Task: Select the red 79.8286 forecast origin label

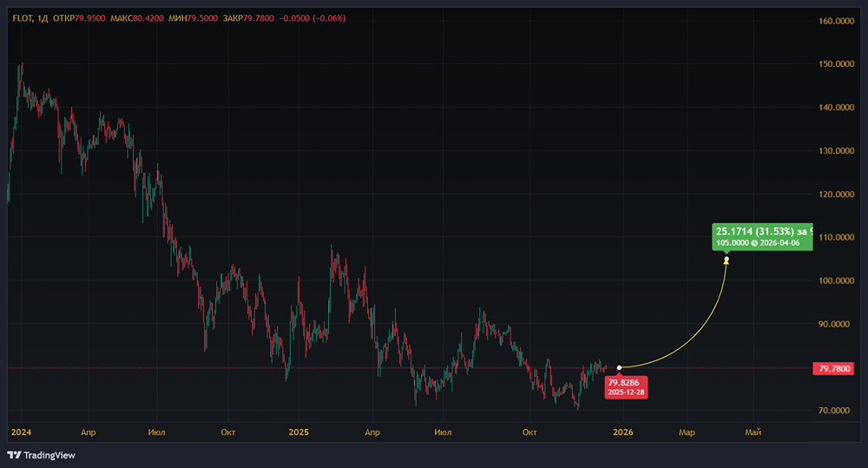Action: (x=626, y=386)
